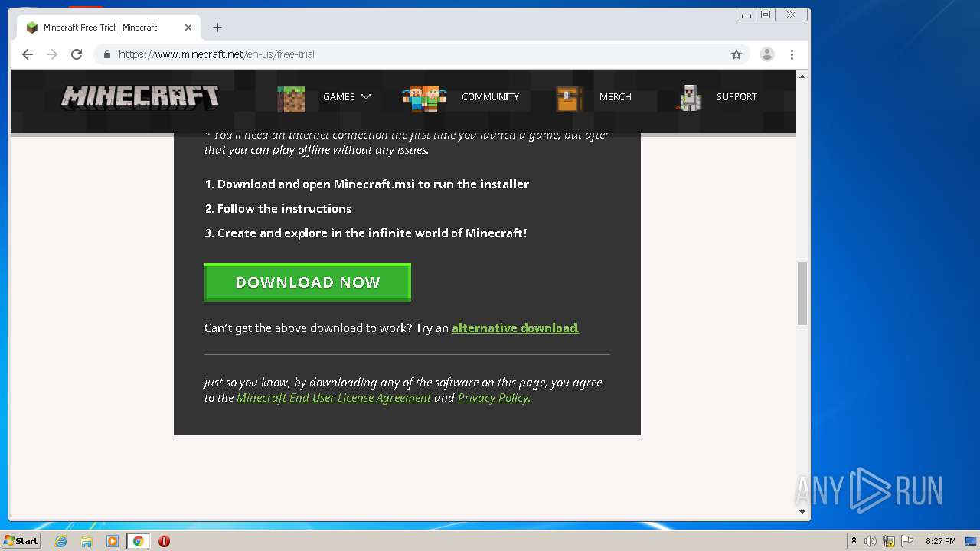This screenshot has width=980, height=551.
Task: Open the Privacy Policy link
Action: [x=494, y=398]
